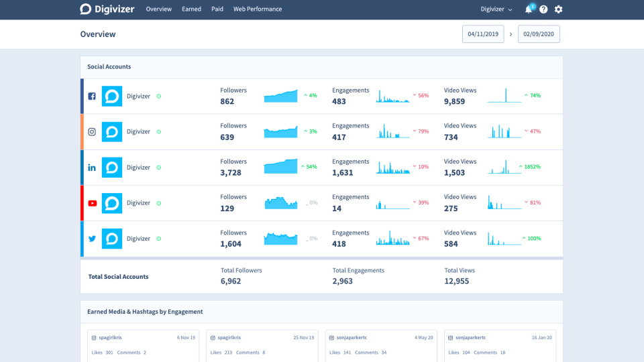Click the Instagram platform icon
This screenshot has height=362, width=644.
pyautogui.click(x=92, y=132)
